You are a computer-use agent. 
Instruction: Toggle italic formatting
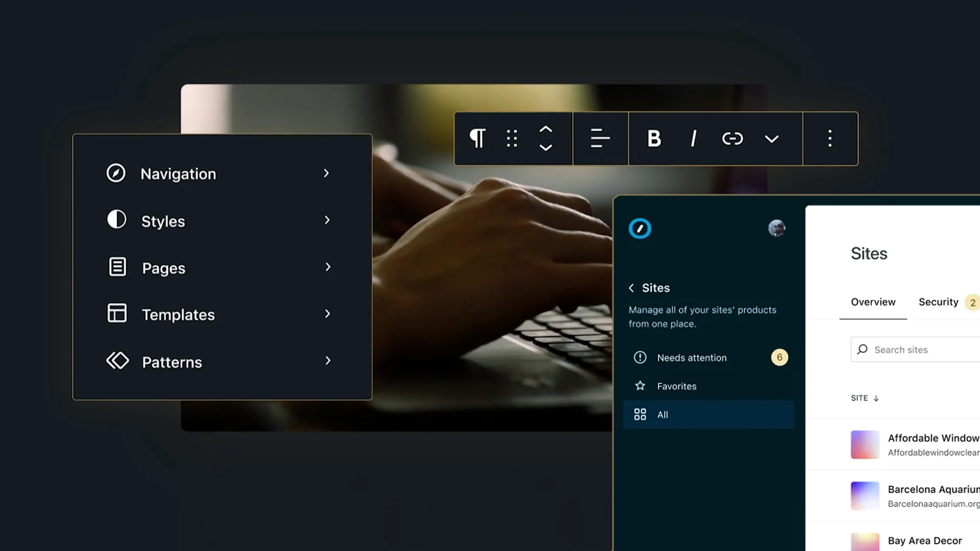point(693,138)
